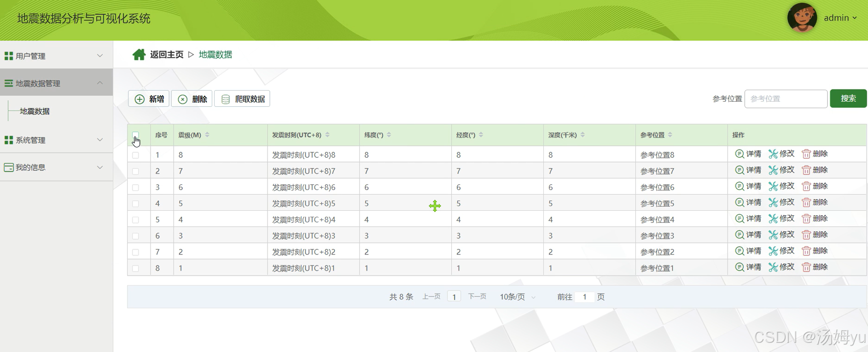Check the box for row 序号 7
This screenshot has height=352, width=868.
(135, 252)
